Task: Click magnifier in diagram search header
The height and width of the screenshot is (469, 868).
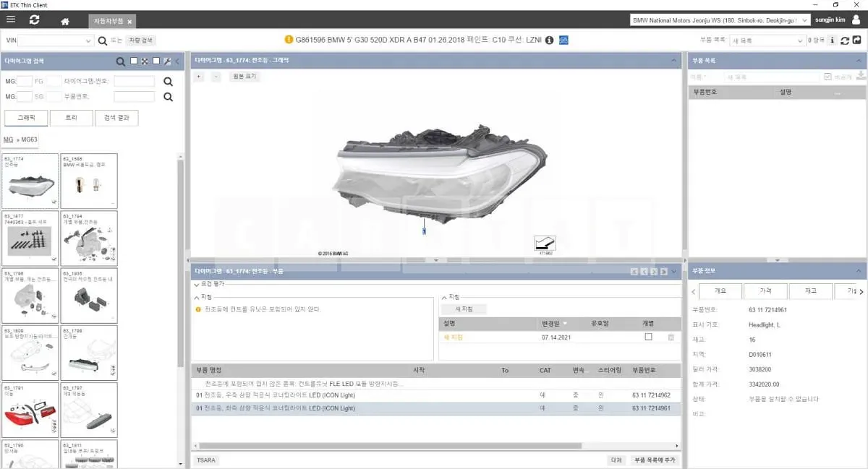Action: [122, 61]
